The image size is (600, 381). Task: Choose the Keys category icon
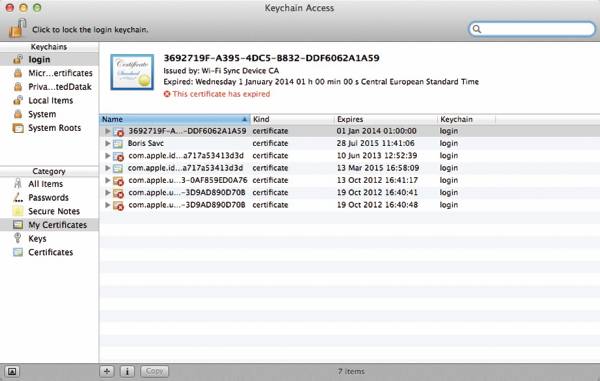[18, 238]
